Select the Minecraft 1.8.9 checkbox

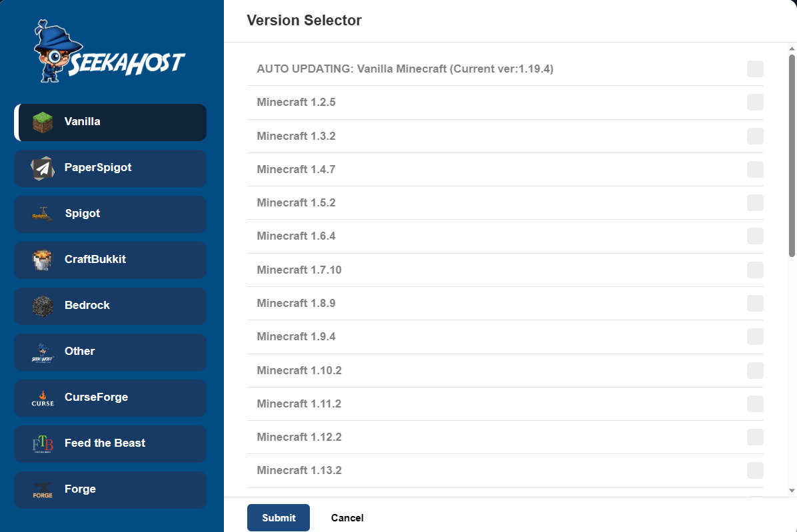coord(755,303)
